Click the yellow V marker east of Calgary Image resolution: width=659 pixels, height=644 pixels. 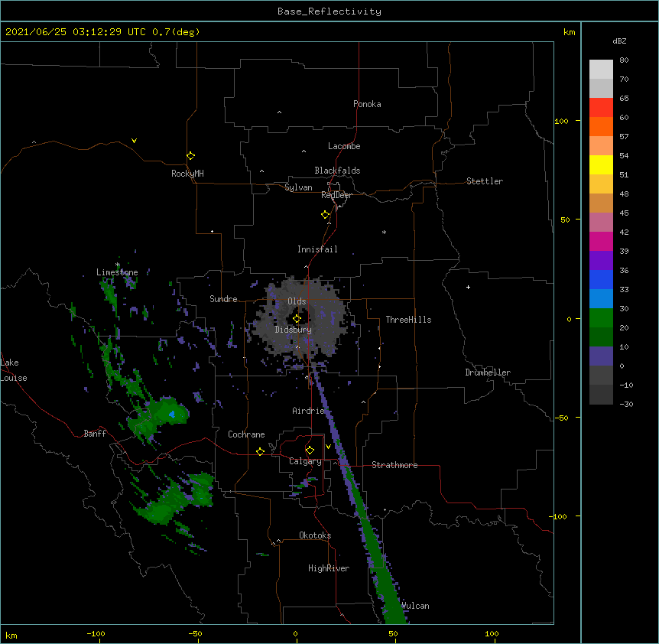(328, 447)
